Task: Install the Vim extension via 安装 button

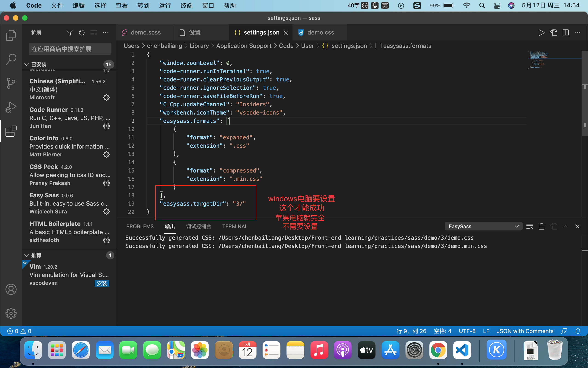Action: tap(102, 283)
